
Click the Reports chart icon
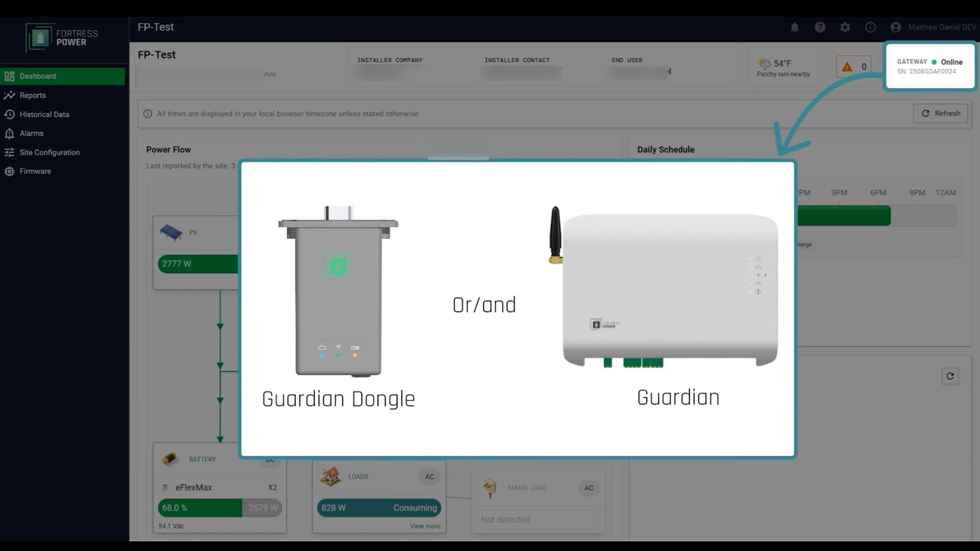[x=9, y=95]
